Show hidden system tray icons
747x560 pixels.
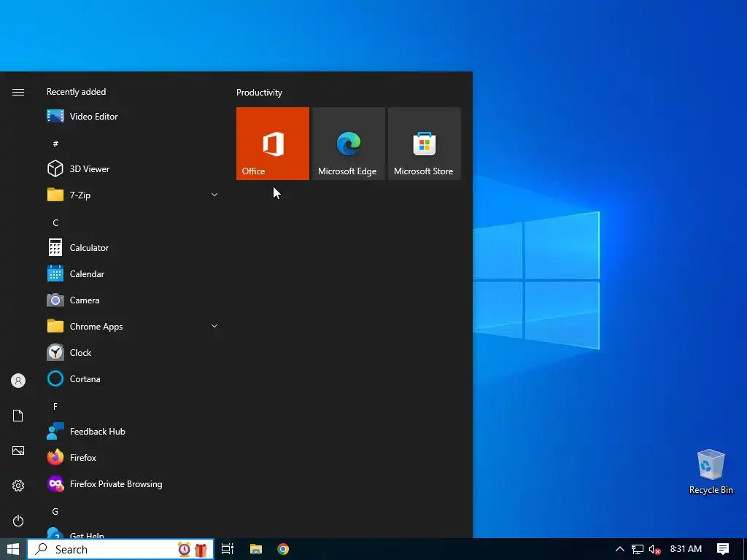pyautogui.click(x=620, y=549)
